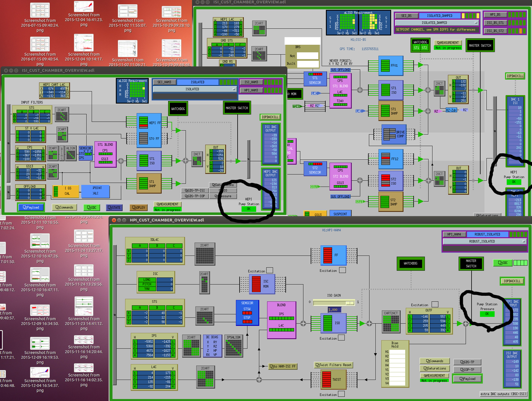Toggle Excitation checkbox below the TWIST block
The image size is (532, 401).
click(341, 394)
